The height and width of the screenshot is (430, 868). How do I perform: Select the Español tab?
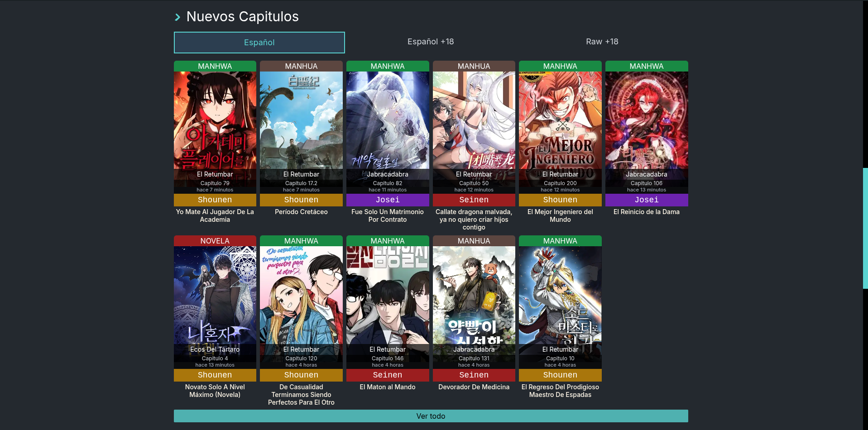point(259,43)
